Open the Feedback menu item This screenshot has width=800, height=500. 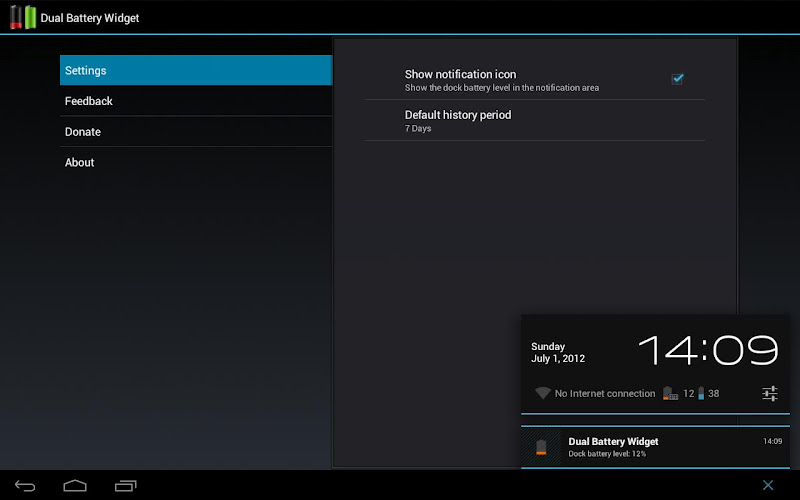pos(196,101)
